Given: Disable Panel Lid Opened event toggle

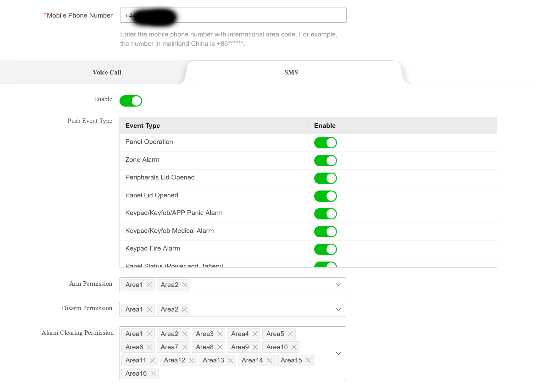Looking at the screenshot, I should (x=325, y=196).
